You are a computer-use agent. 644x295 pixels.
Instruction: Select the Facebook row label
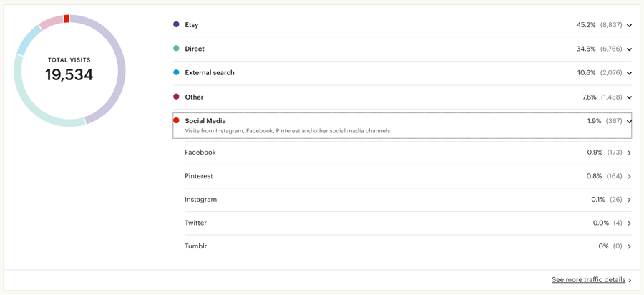[x=200, y=152]
